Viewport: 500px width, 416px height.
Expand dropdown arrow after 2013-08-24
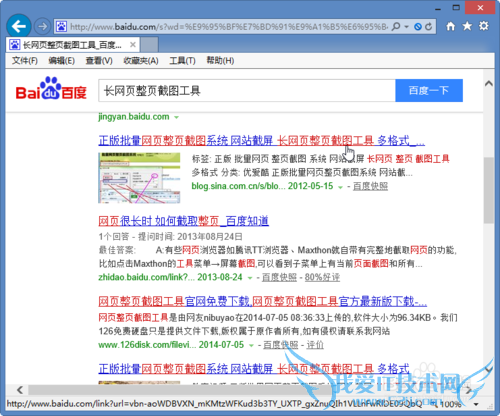tap(249, 278)
